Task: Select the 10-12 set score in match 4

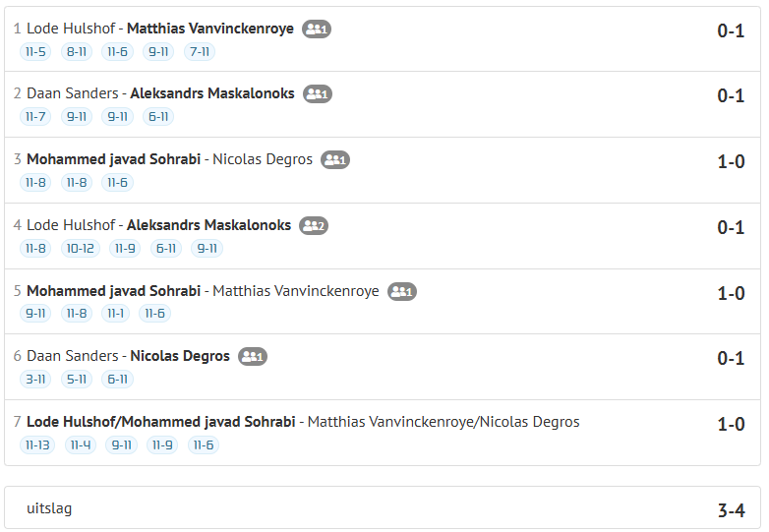Action: click(80, 249)
